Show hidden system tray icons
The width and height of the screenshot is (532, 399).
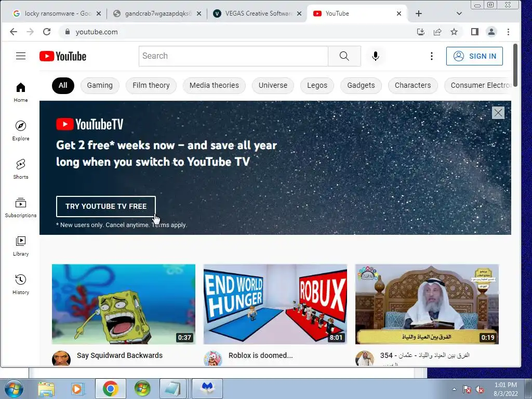(x=454, y=389)
